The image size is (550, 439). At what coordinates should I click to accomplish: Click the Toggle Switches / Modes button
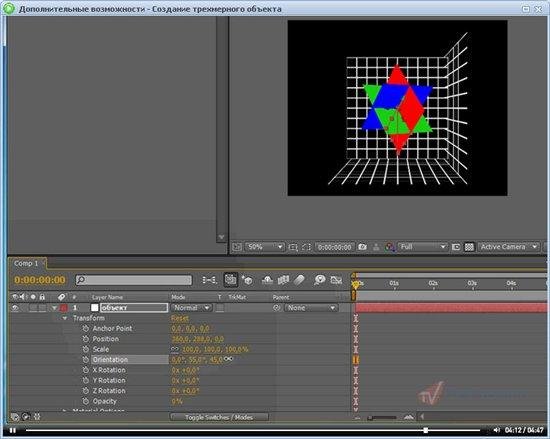click(x=219, y=417)
